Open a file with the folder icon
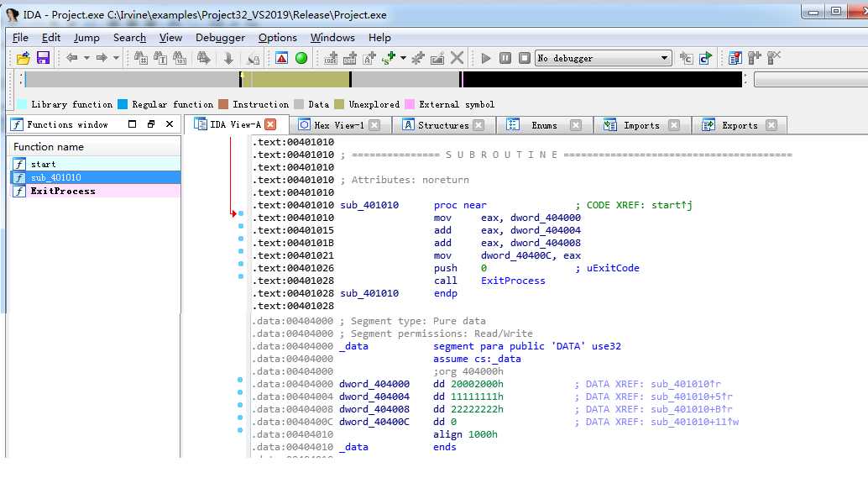868x478 pixels. point(24,58)
